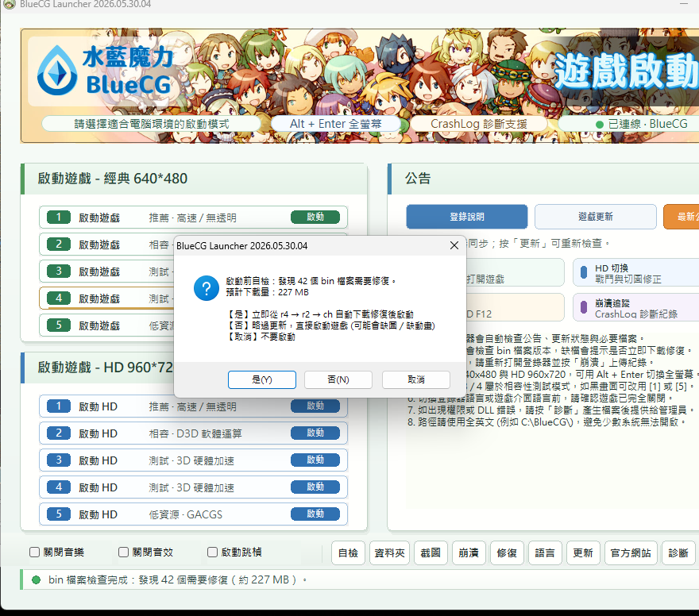The height and width of the screenshot is (616, 699).
Task: Click the bin 檔案檢查完成 status text
Action: click(x=177, y=579)
